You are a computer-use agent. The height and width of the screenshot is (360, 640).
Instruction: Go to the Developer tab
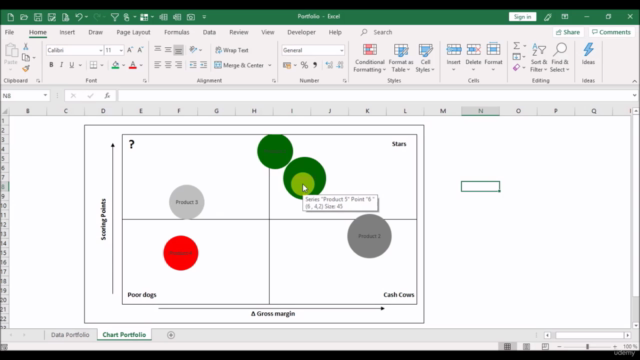301,32
